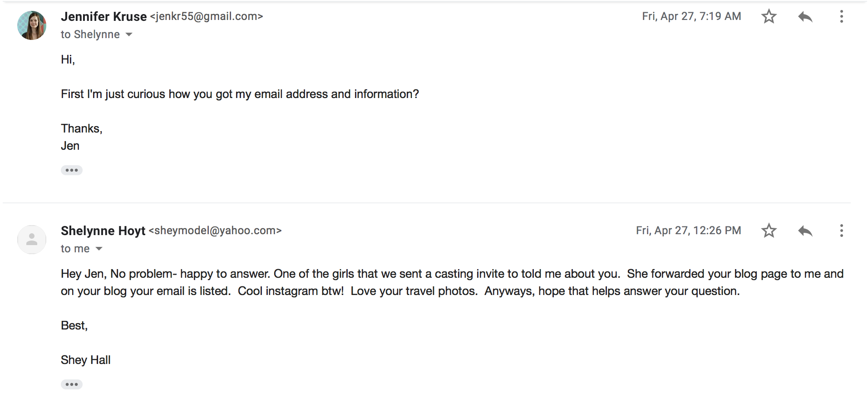Click the sender name Jennifer Kruse
Viewport: 868px width, 413px height.
point(104,16)
